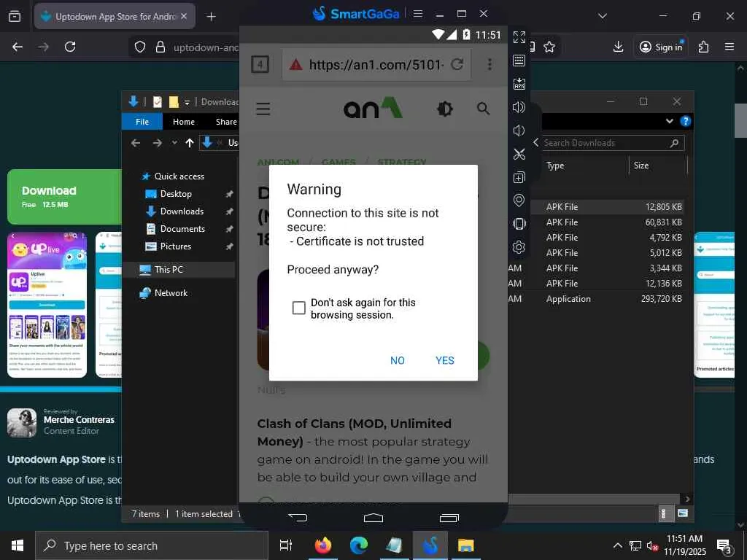Select the Application row of 293,720 KB

595,299
